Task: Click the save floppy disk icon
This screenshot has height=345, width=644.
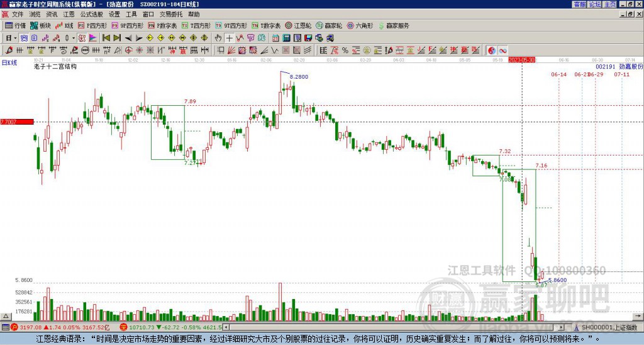Action: 308,38
